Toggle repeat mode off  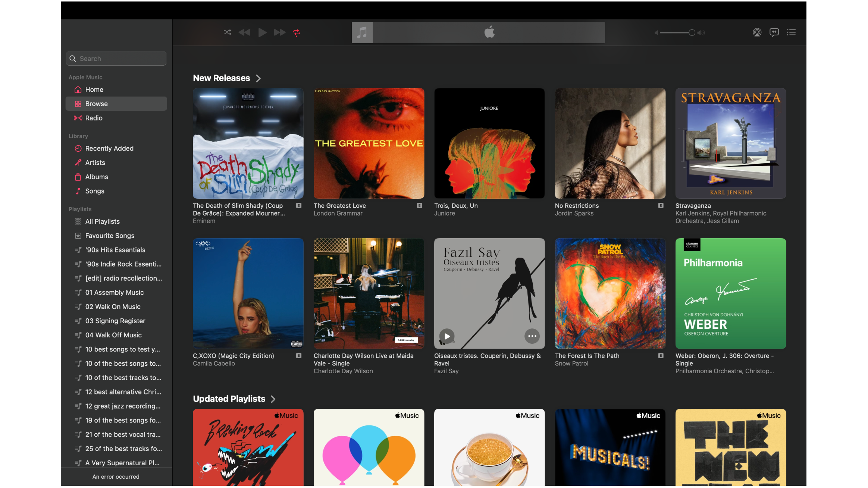point(297,32)
